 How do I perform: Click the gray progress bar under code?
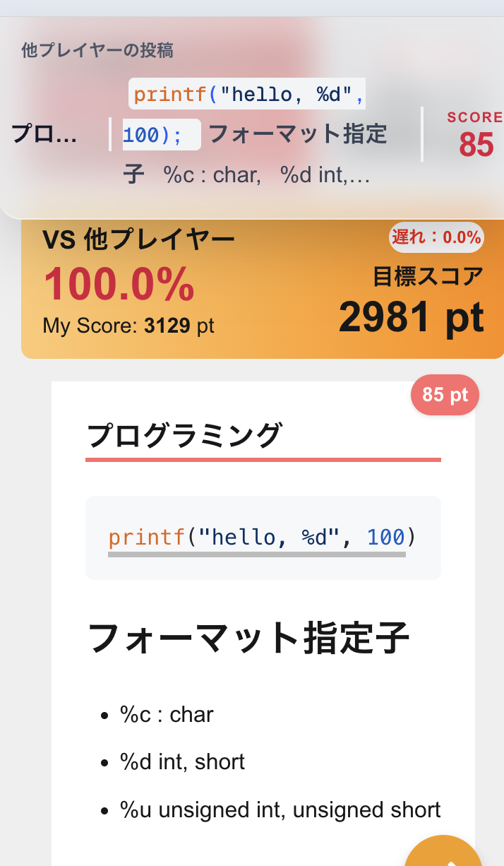point(257,554)
